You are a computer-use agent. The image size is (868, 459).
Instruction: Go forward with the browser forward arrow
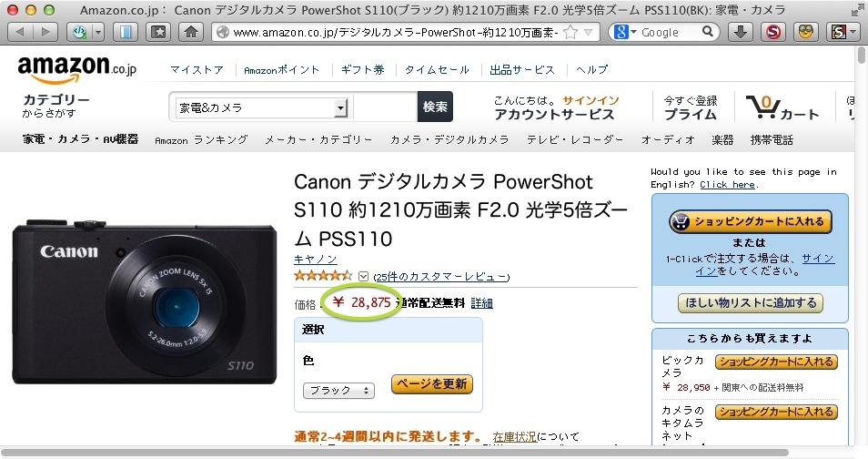45,32
